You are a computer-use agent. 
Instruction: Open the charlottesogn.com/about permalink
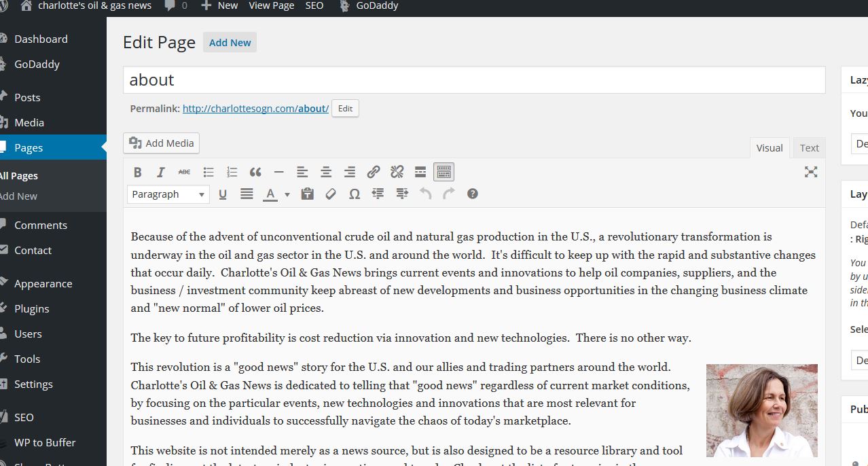(x=255, y=109)
